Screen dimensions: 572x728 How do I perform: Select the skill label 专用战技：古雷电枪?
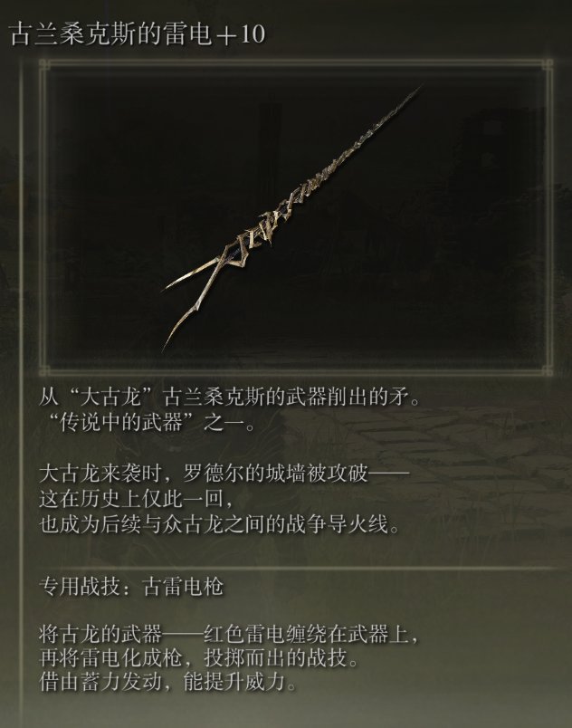131,588
